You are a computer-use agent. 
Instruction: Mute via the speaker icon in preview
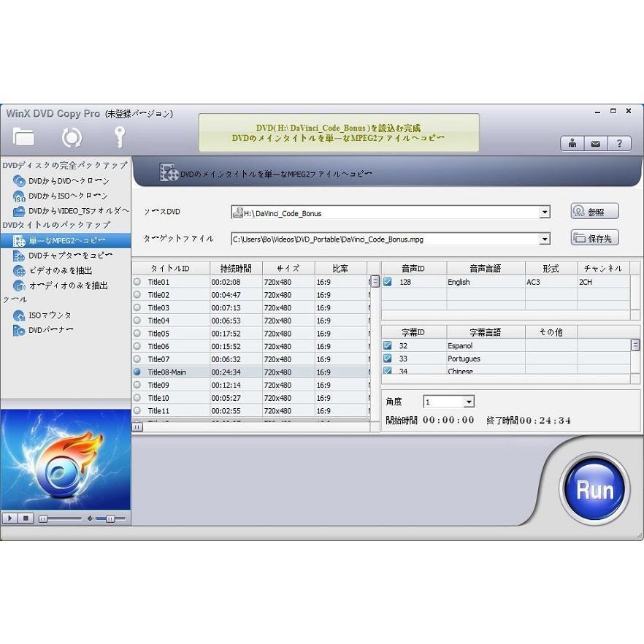91,518
